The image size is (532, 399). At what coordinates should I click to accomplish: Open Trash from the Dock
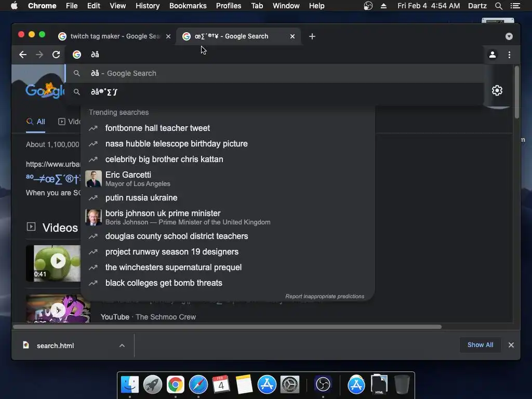402,384
